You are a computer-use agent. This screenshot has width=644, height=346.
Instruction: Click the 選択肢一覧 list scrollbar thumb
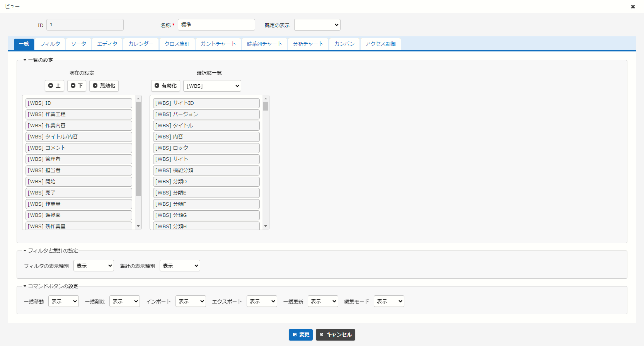pos(266,106)
